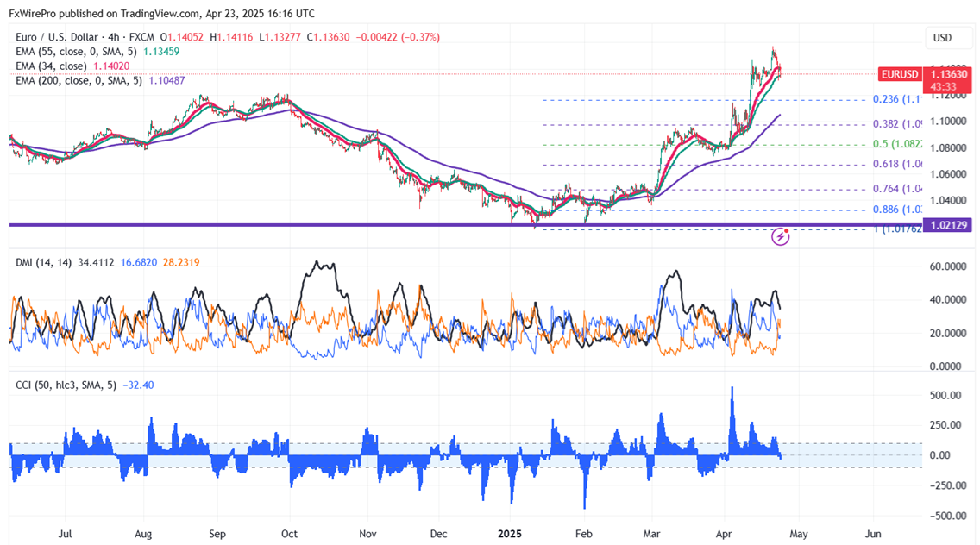Click the Mar label on time axis
Screen dimensions: 980x545
[652, 535]
